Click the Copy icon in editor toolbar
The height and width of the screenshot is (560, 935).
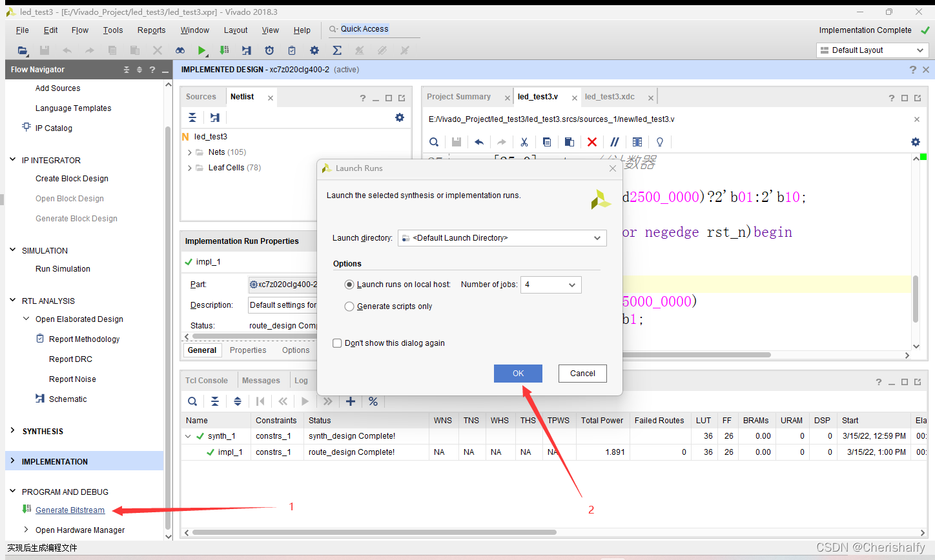pyautogui.click(x=547, y=142)
